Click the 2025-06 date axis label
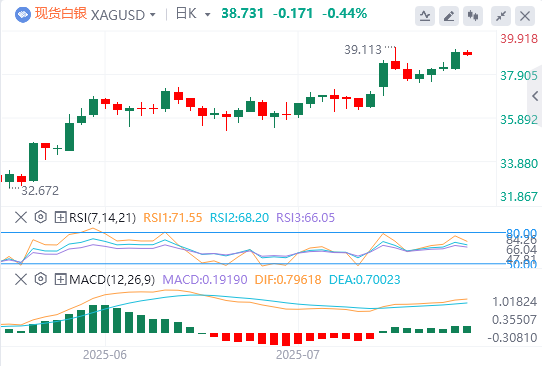 click(105, 355)
